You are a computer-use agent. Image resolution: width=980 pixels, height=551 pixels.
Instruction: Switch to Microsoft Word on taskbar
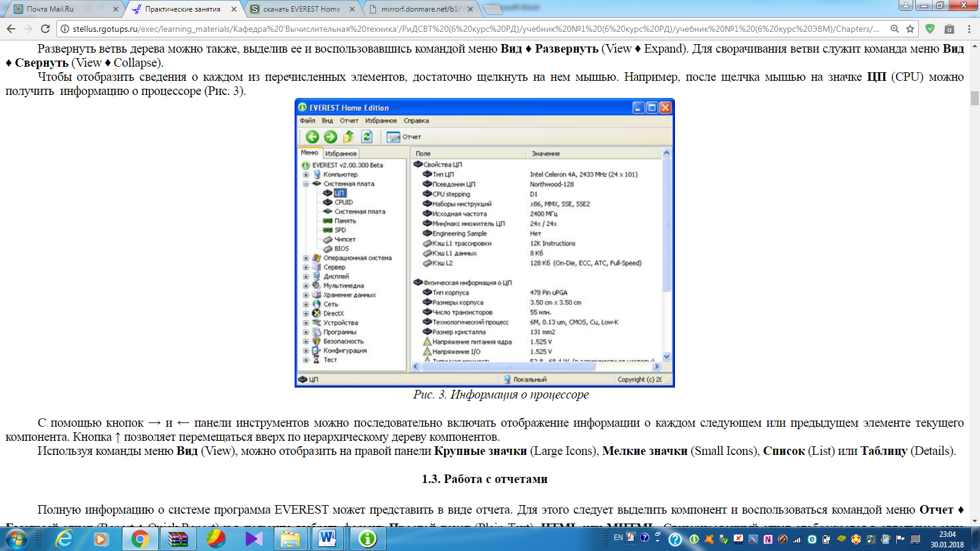tap(328, 539)
